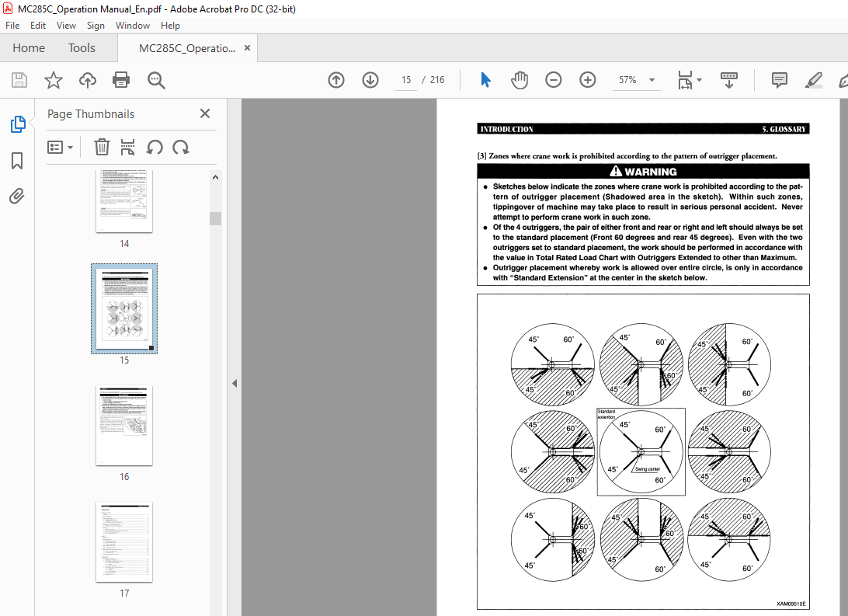The image size is (848, 616).
Task: Go to next page arrow
Action: (x=370, y=80)
